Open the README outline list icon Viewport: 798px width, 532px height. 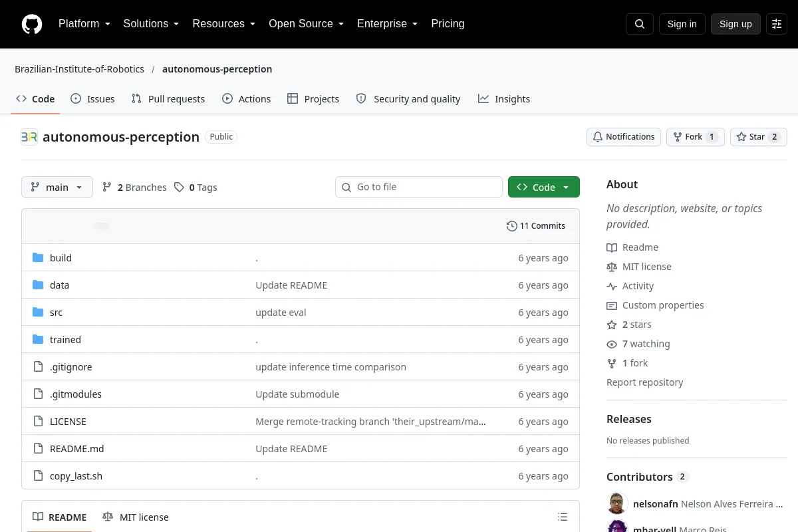pos(563,517)
